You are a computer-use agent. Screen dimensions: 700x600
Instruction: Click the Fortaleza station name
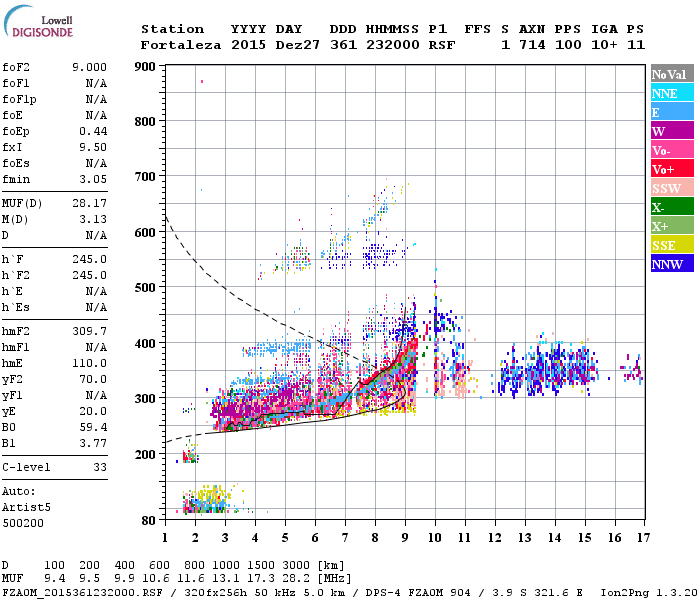[181, 45]
